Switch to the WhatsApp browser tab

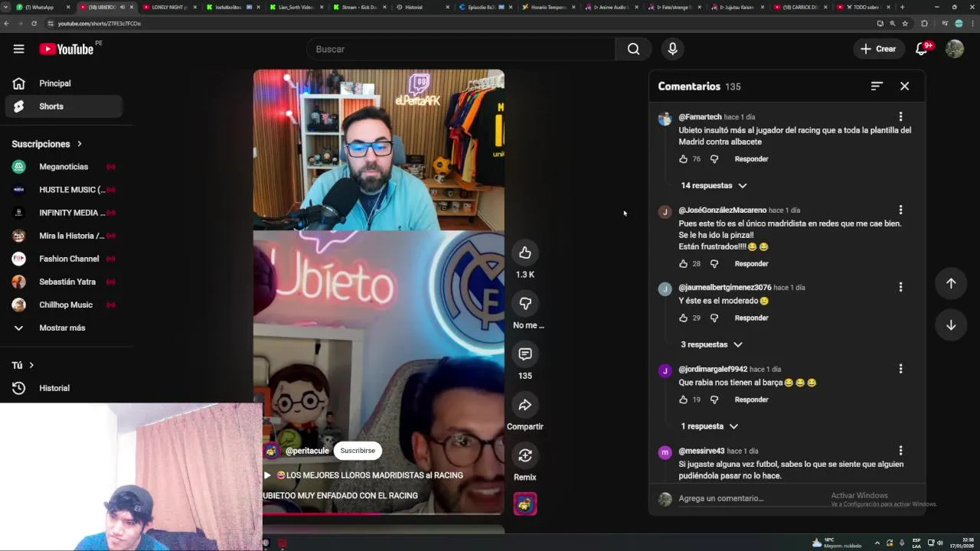(42, 7)
